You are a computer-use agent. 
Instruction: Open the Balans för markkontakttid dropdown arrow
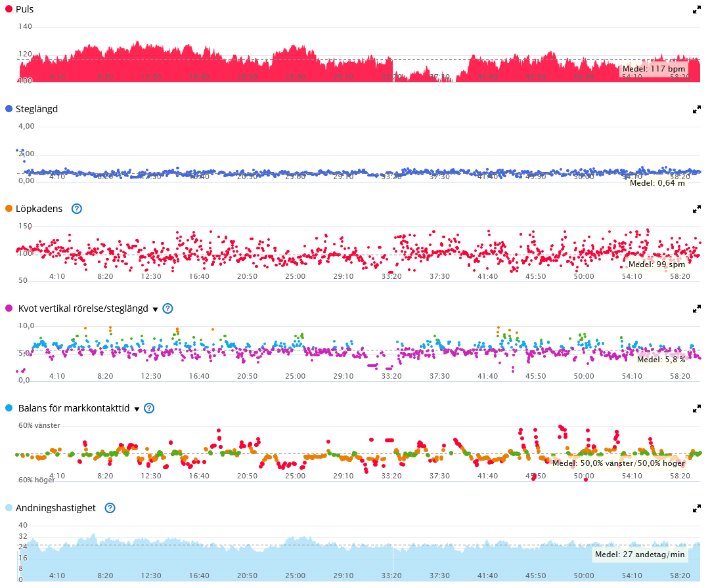137,409
